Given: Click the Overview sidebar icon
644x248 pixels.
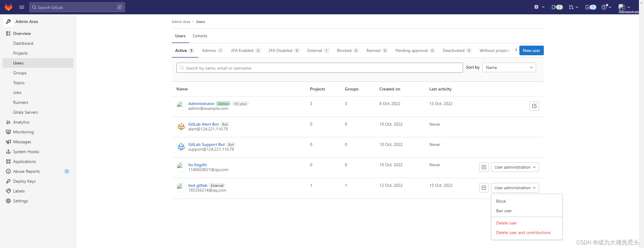Looking at the screenshot, I should 8,33.
